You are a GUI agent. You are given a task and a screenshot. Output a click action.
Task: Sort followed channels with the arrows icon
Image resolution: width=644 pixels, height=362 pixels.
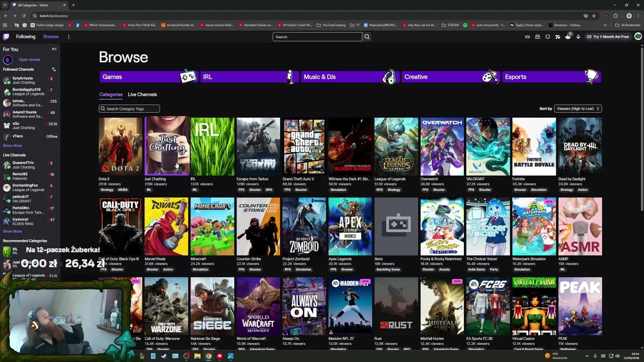53,69
